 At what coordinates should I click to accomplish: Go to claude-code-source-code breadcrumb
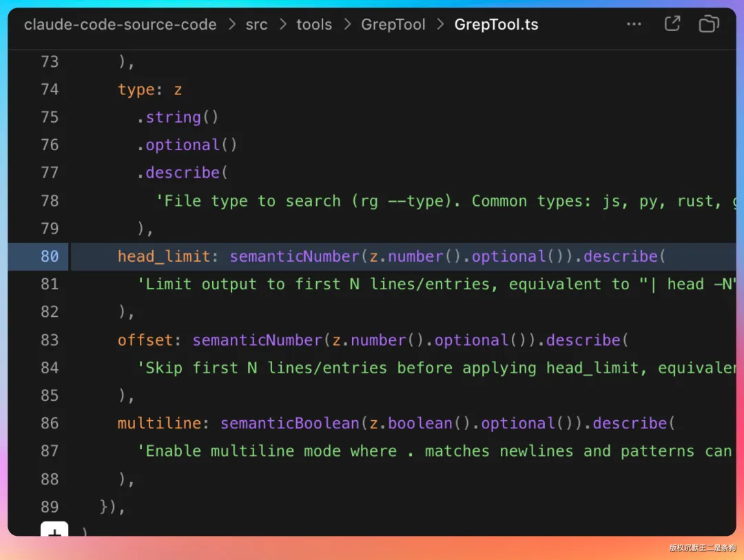(x=120, y=24)
